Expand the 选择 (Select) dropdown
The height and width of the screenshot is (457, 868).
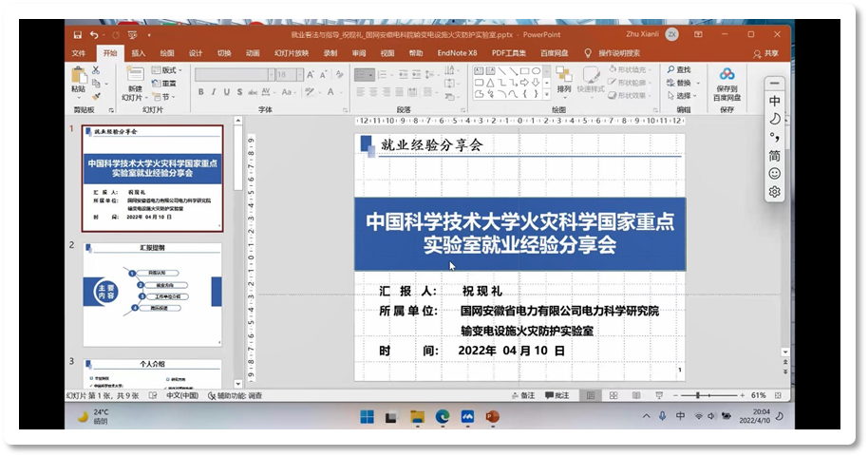point(683,96)
